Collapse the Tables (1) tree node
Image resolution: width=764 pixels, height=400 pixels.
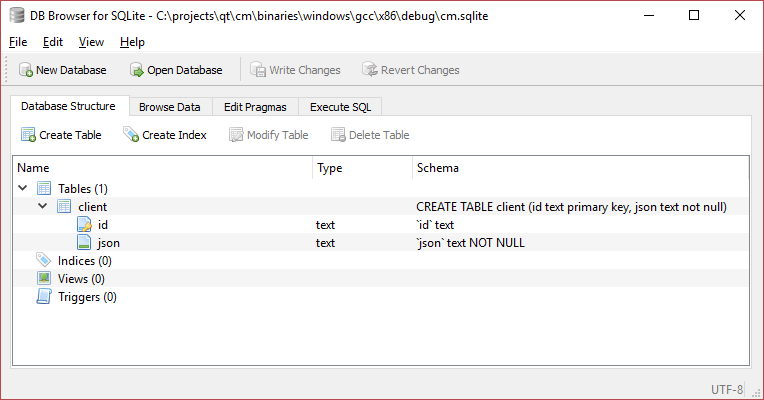coord(23,189)
